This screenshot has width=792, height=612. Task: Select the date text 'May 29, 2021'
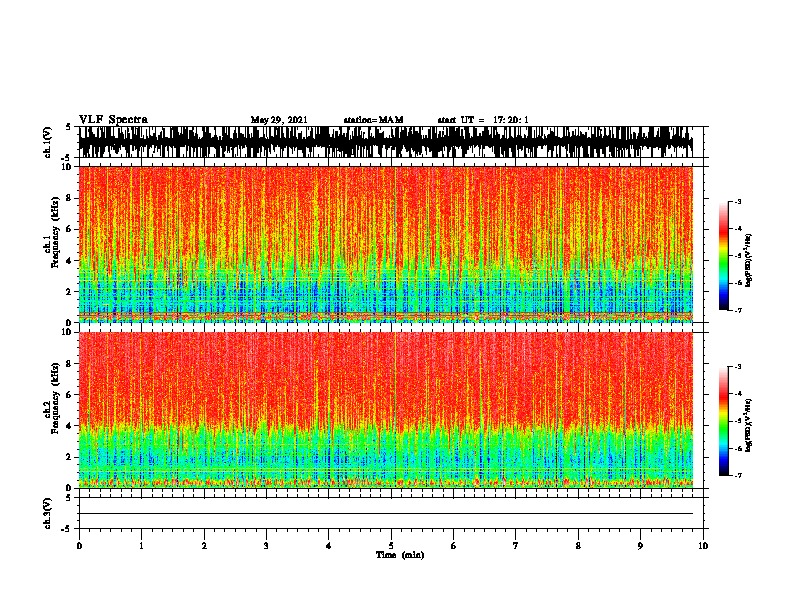click(279, 120)
